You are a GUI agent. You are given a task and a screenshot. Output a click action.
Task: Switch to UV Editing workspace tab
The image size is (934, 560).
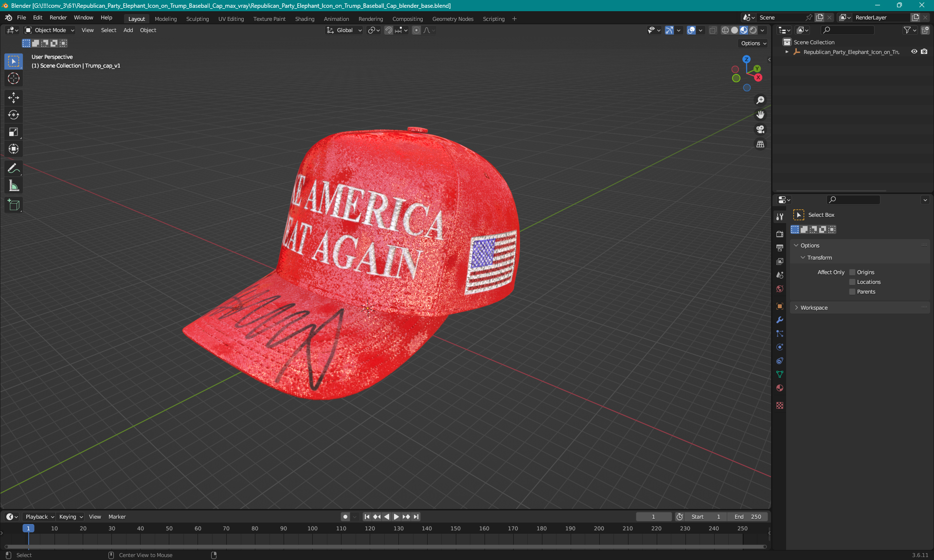click(x=231, y=19)
